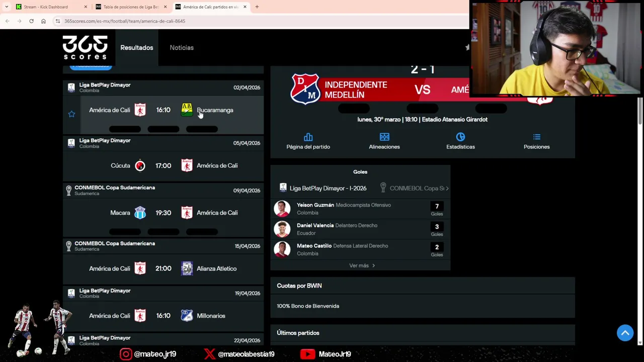Screen dimensions: 644x362
Task: Open browser home button
Action: 43,21
